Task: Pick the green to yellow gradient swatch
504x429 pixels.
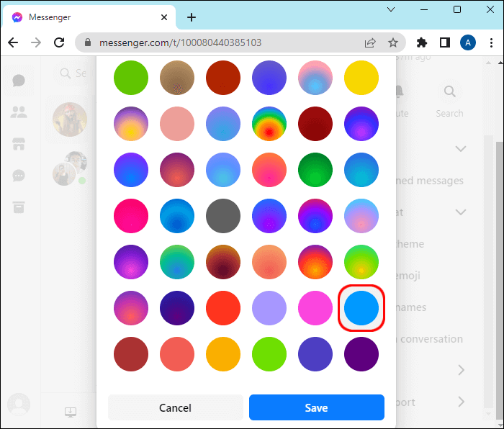Action: coord(361,262)
